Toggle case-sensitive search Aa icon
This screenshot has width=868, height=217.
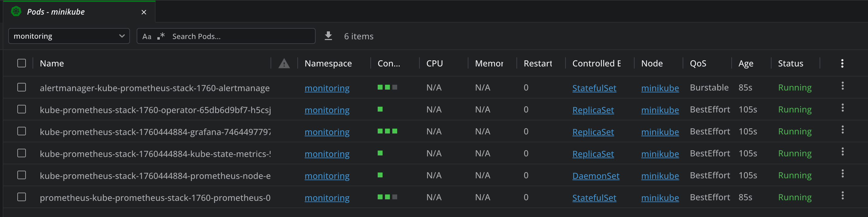click(x=147, y=37)
